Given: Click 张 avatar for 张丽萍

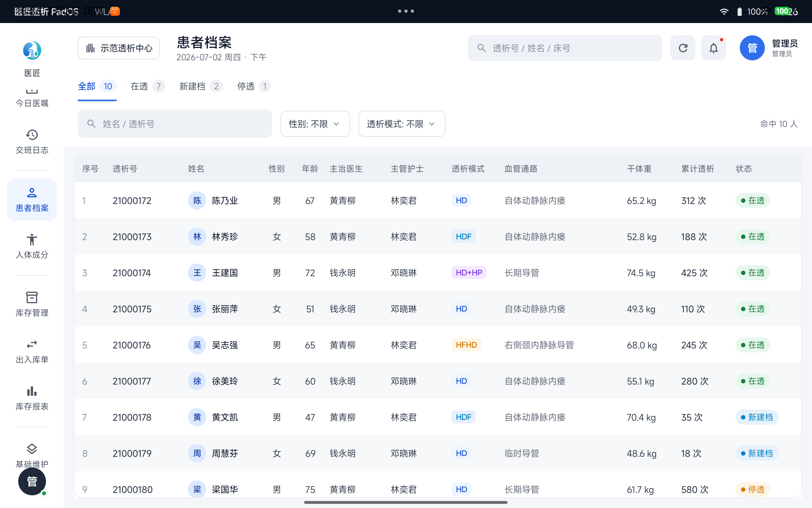Looking at the screenshot, I should (x=197, y=309).
